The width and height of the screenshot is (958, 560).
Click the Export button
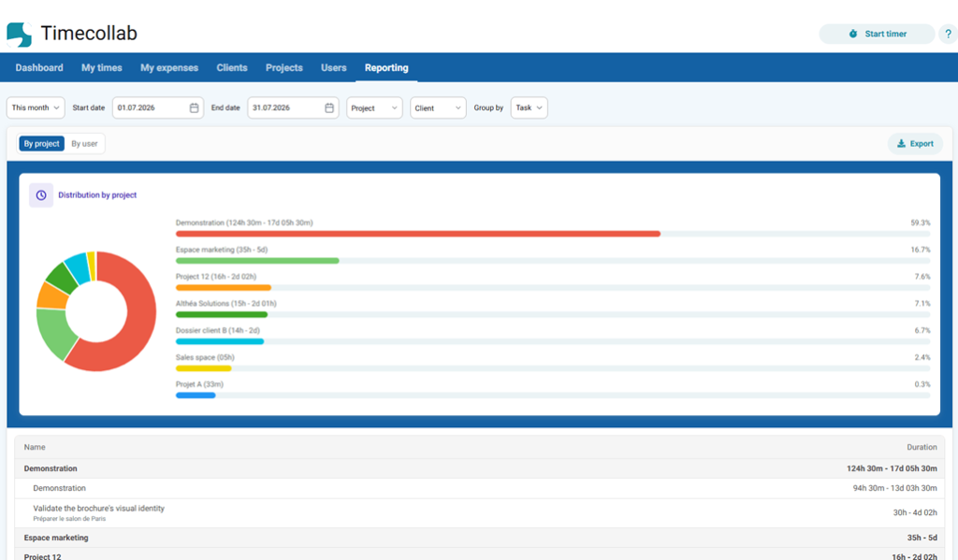coord(915,144)
